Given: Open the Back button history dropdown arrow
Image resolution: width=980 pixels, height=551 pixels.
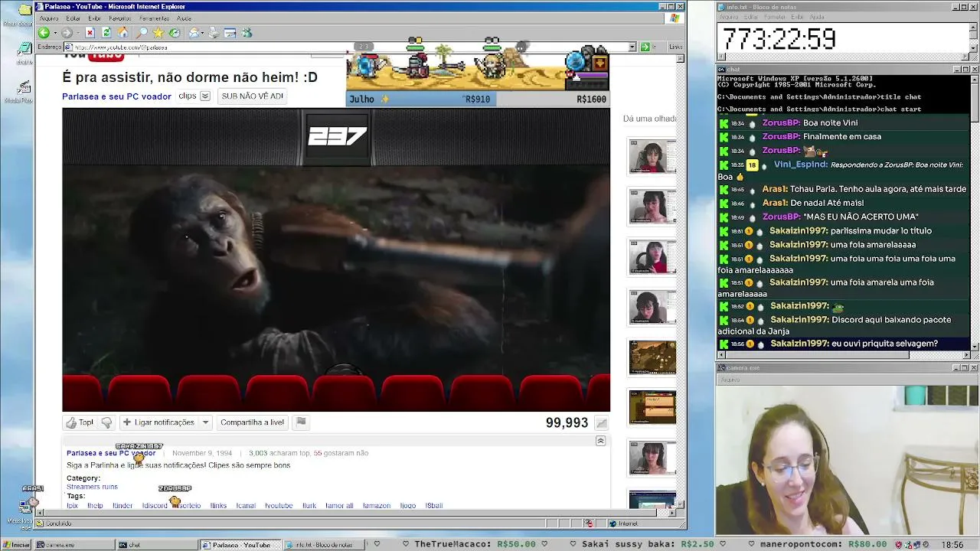Looking at the screenshot, I should [54, 33].
